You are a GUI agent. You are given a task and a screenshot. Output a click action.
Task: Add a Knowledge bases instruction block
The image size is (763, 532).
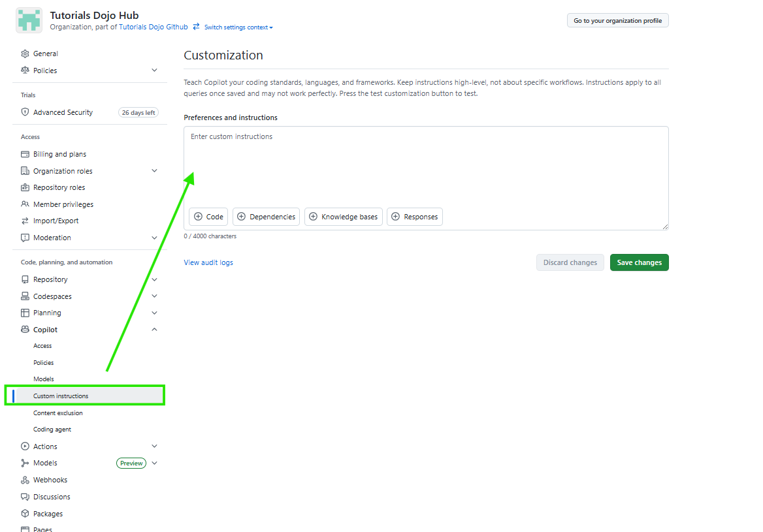click(343, 216)
